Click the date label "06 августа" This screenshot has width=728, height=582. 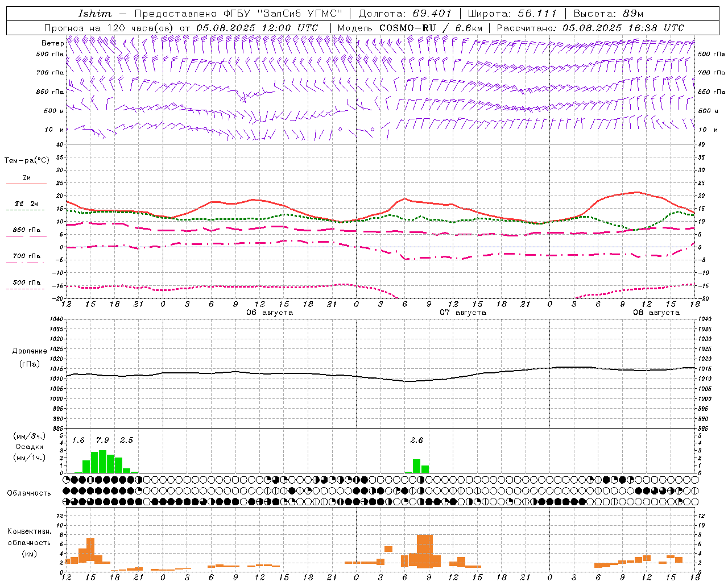[x=270, y=313]
